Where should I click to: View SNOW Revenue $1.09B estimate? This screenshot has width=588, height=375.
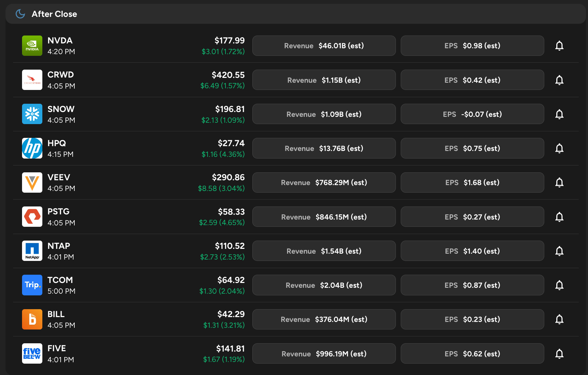pyautogui.click(x=324, y=114)
